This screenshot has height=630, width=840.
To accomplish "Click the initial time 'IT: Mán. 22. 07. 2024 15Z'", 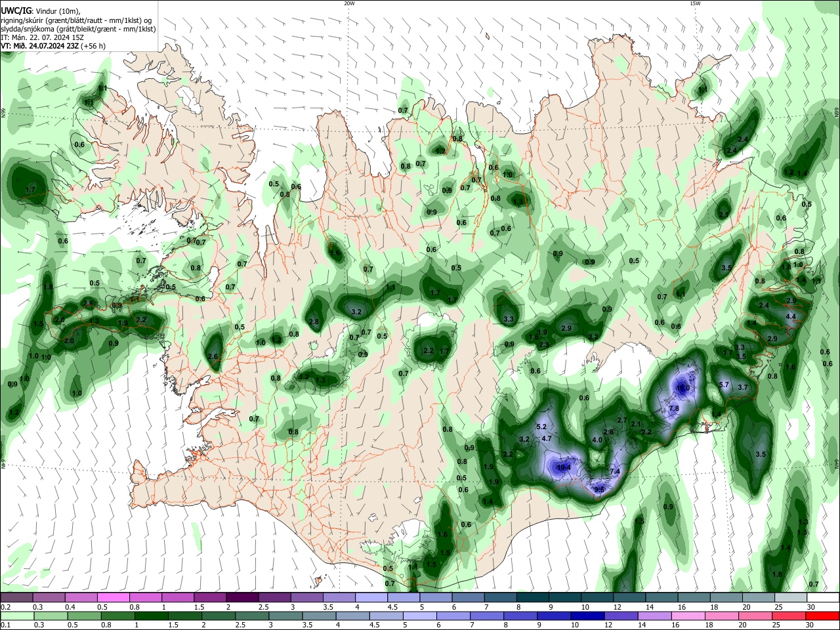I will tap(43, 37).
